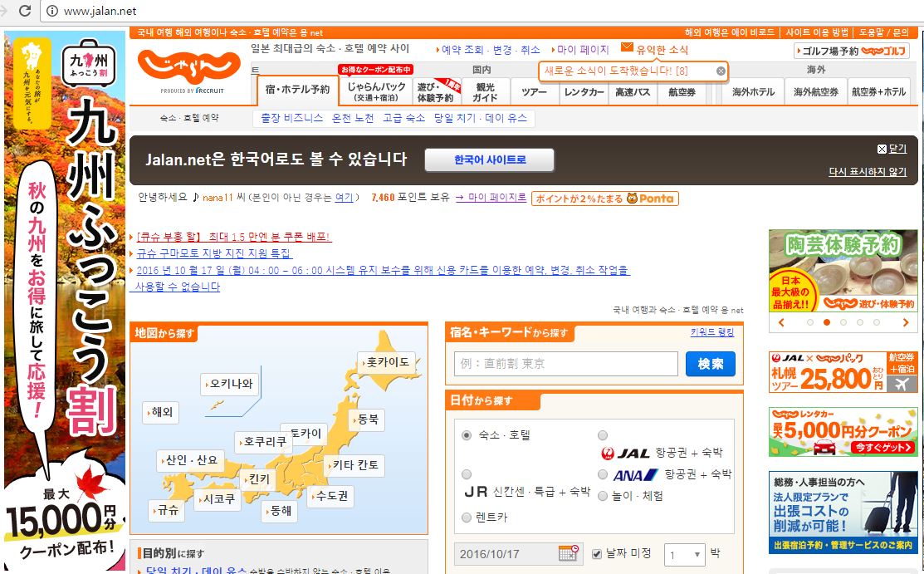Viewport: 924px width, 574px height.
Task: Open the 遊び・体験予約 tab
Action: [437, 91]
